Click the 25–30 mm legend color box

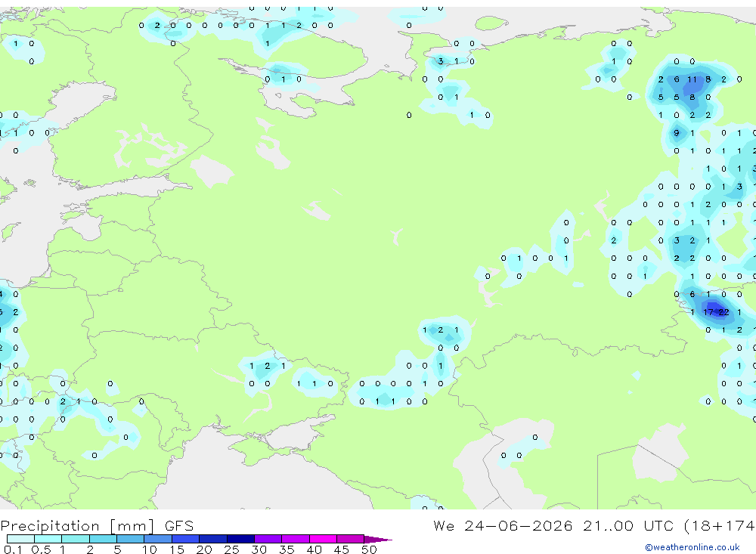pos(240,539)
